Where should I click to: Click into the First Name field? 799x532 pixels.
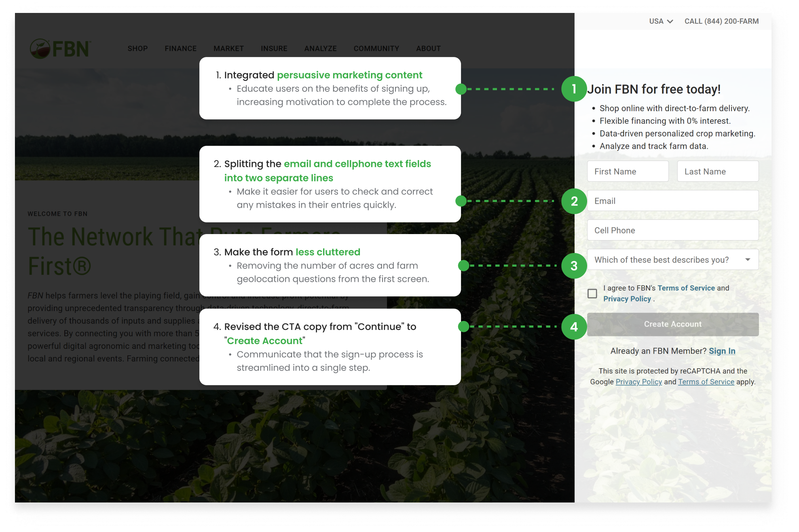628,171
